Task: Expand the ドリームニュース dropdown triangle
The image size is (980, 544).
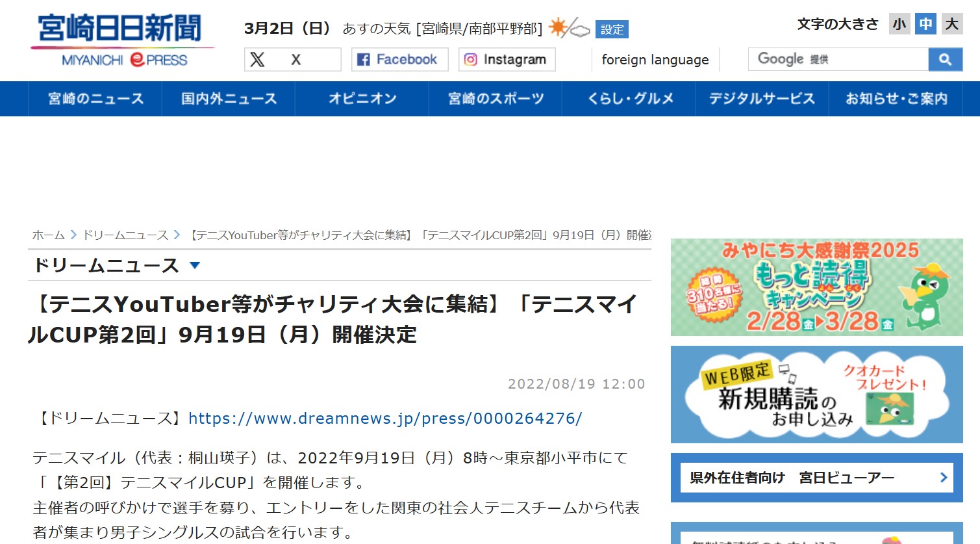Action: [x=194, y=265]
